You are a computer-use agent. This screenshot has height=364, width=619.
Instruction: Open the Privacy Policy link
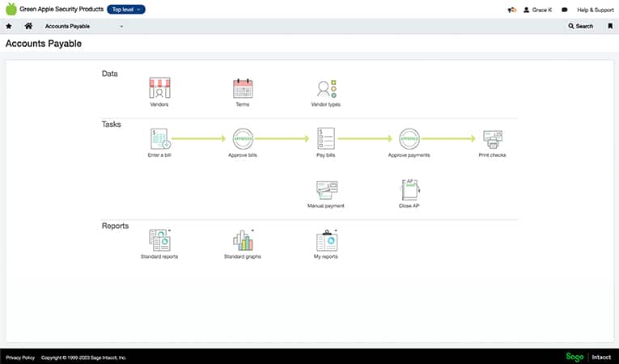tap(20, 358)
